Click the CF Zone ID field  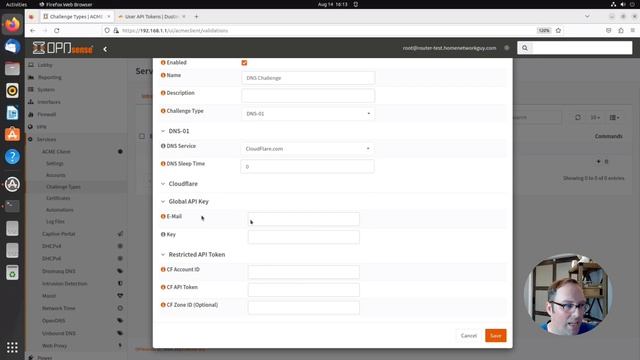click(304, 308)
